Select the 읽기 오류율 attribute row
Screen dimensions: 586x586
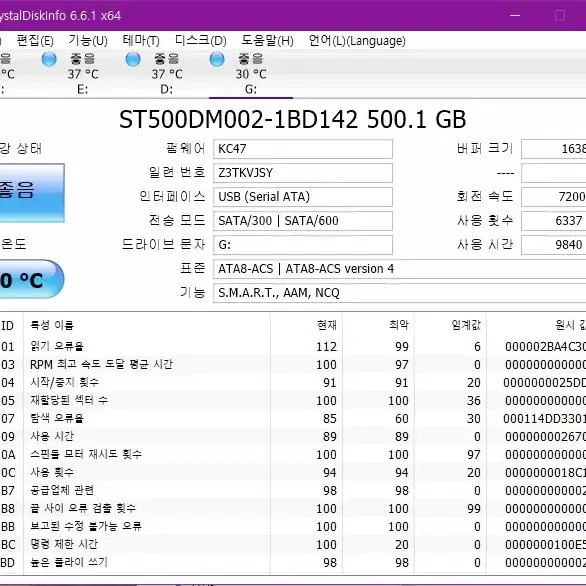pyautogui.click(x=293, y=346)
